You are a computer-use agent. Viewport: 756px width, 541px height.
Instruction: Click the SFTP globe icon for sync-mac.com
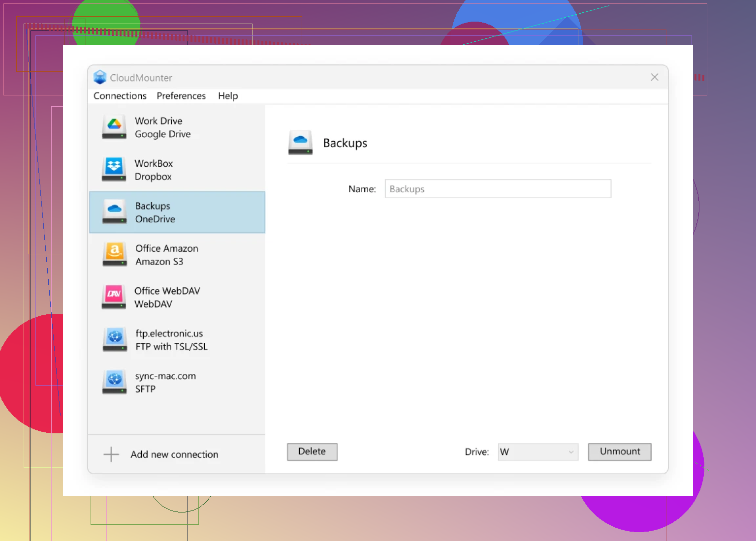click(x=115, y=382)
